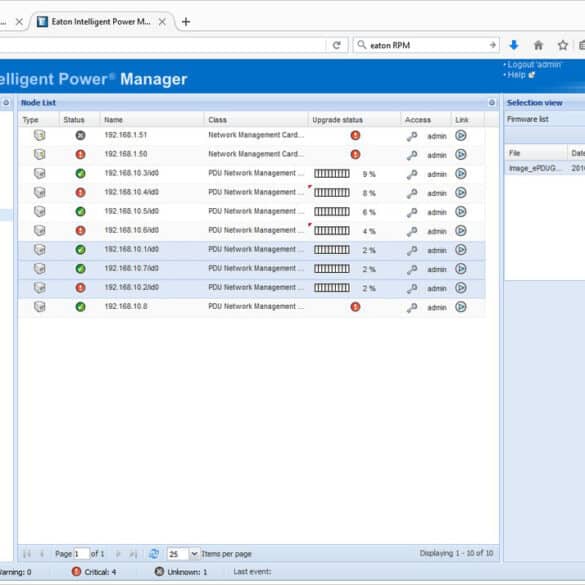Screen dimensions: 585x585
Task: Go to next page of nodes
Action: (118, 554)
